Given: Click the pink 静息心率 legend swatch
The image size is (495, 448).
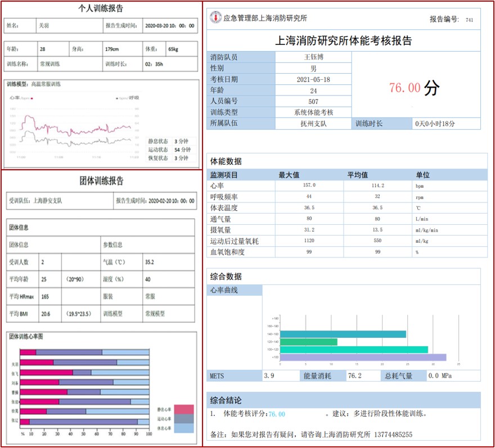Looking at the screenshot, I should pos(184,409).
